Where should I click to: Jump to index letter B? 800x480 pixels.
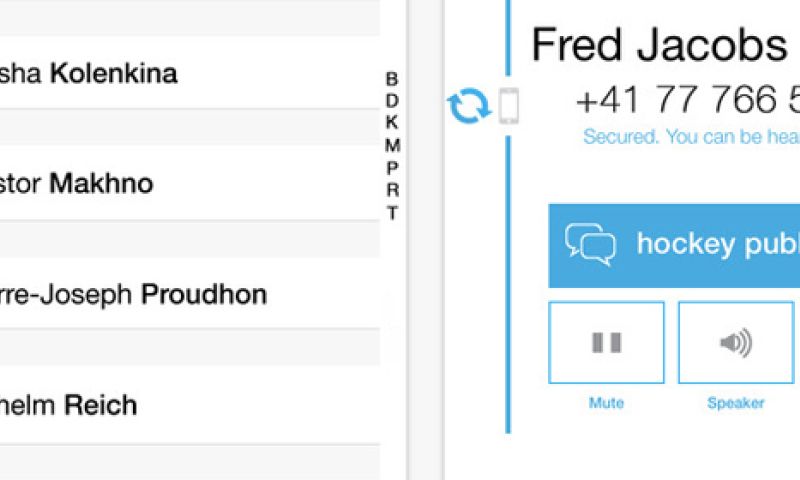point(392,79)
